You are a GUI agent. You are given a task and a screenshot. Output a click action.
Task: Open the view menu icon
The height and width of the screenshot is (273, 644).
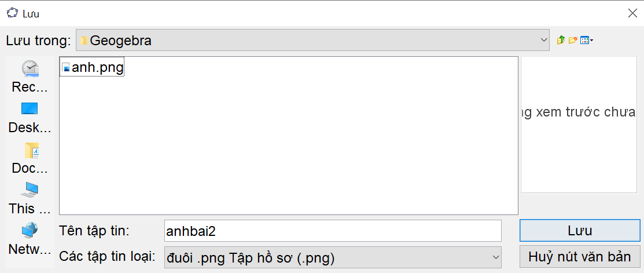tap(584, 40)
